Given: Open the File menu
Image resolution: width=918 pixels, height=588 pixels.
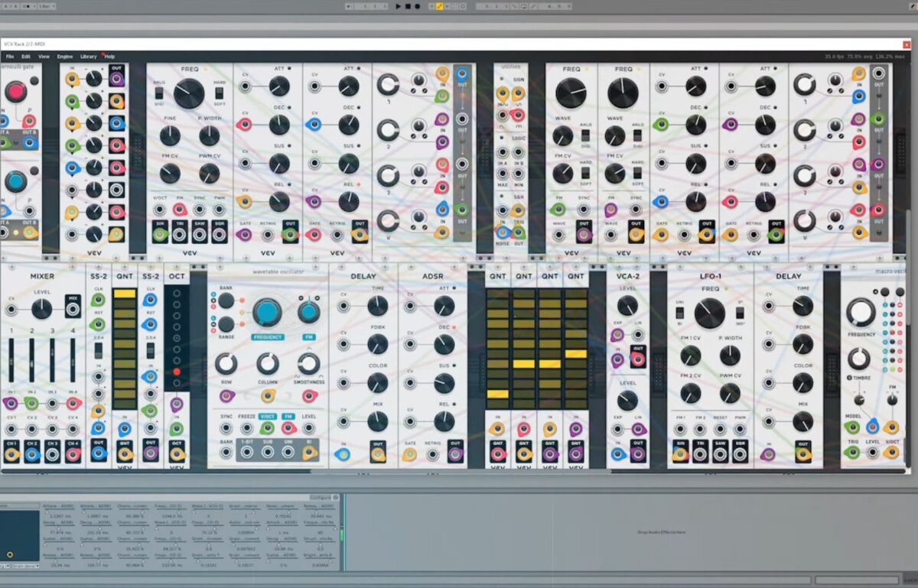Looking at the screenshot, I should point(10,57).
